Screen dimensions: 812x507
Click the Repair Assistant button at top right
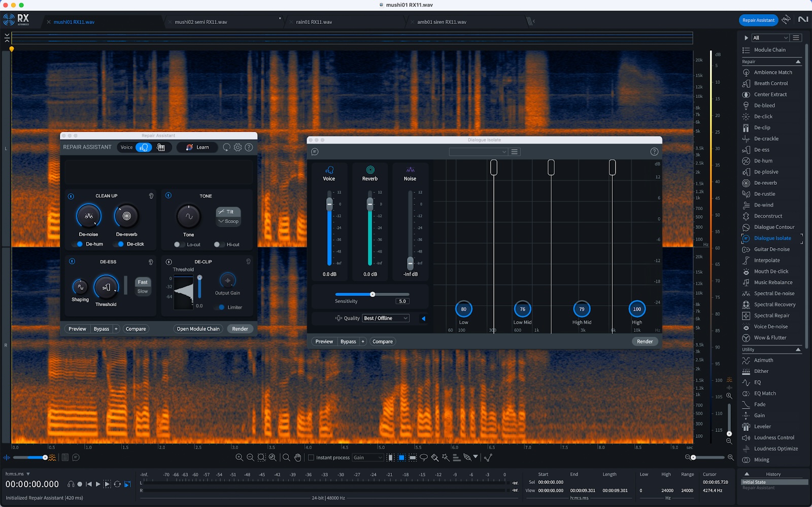click(758, 20)
